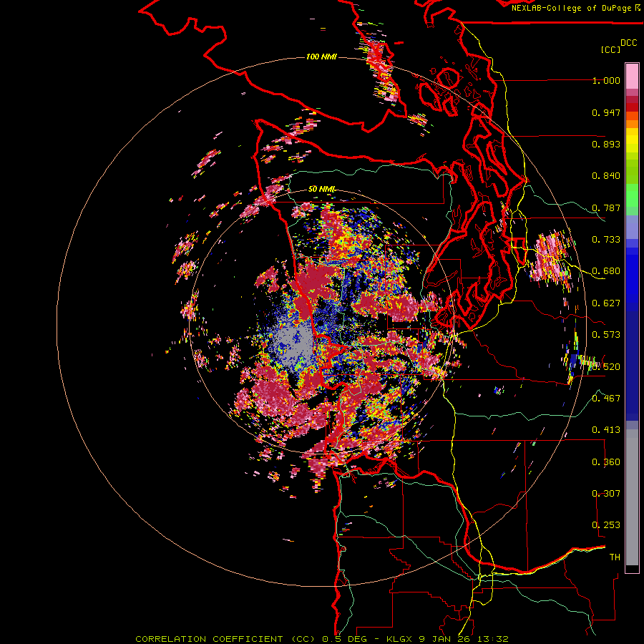Click the 0.893 value on color scale

606,144
